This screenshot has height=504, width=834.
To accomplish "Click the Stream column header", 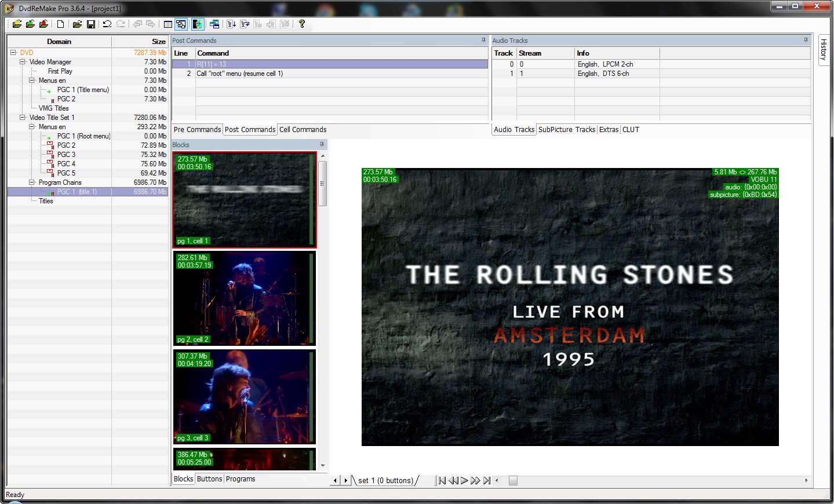I will 545,53.
